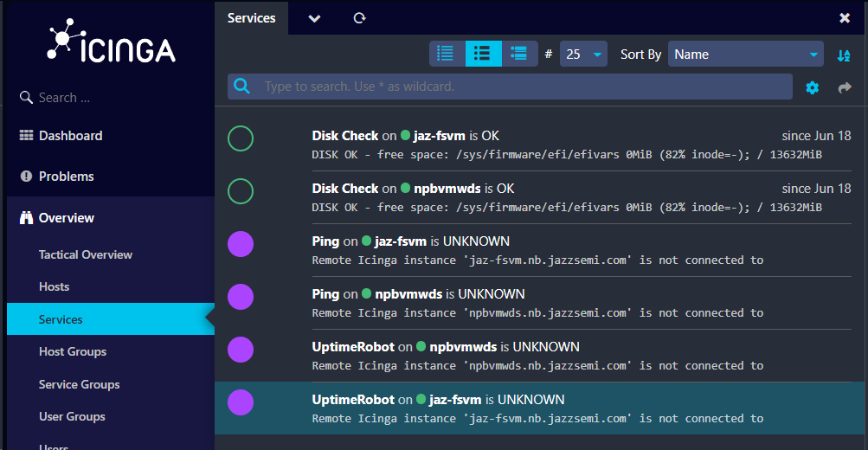This screenshot has width=868, height=450.
Task: Click host jaz-fsvm in Disk Check row
Action: tap(439, 136)
